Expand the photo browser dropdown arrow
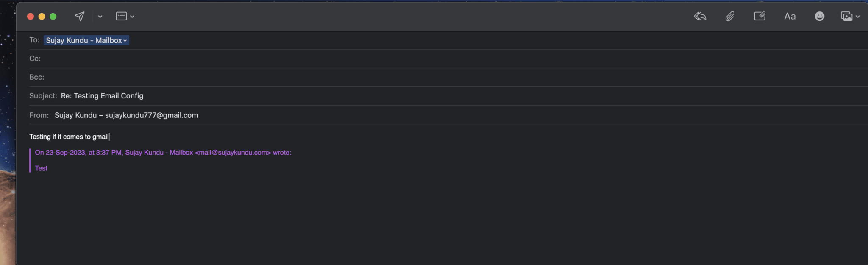Screen dimensions: 868x265 [858, 17]
